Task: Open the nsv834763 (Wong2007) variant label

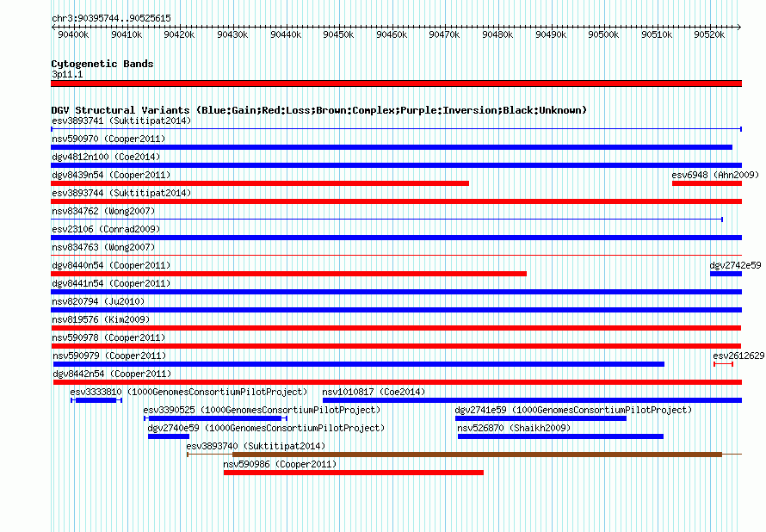Action: [103, 247]
